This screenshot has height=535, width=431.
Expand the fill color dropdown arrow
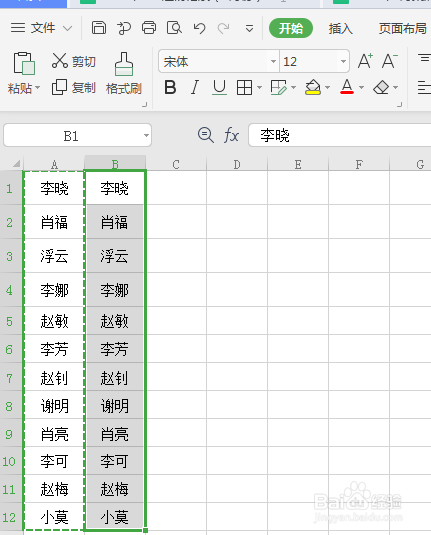pos(328,88)
